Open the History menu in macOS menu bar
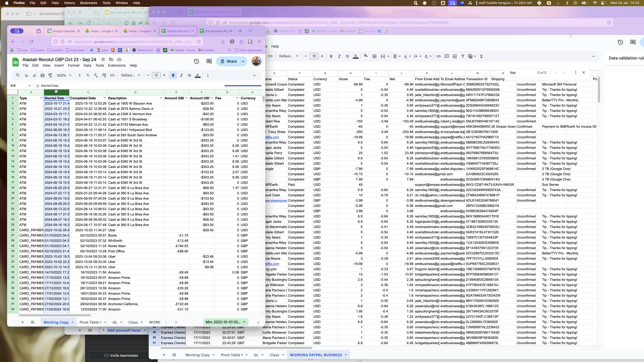The height and width of the screenshot is (362, 644). click(x=69, y=3)
